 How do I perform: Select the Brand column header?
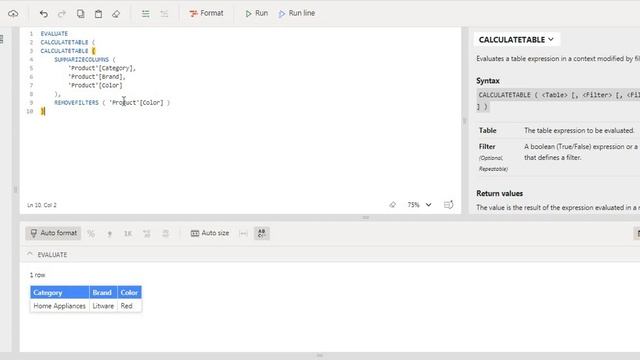(103, 292)
